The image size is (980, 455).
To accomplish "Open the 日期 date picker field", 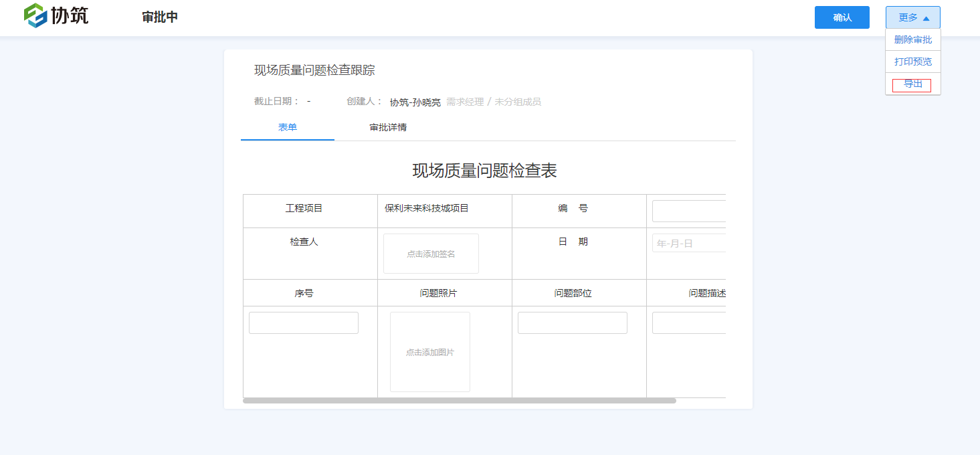I will click(689, 242).
